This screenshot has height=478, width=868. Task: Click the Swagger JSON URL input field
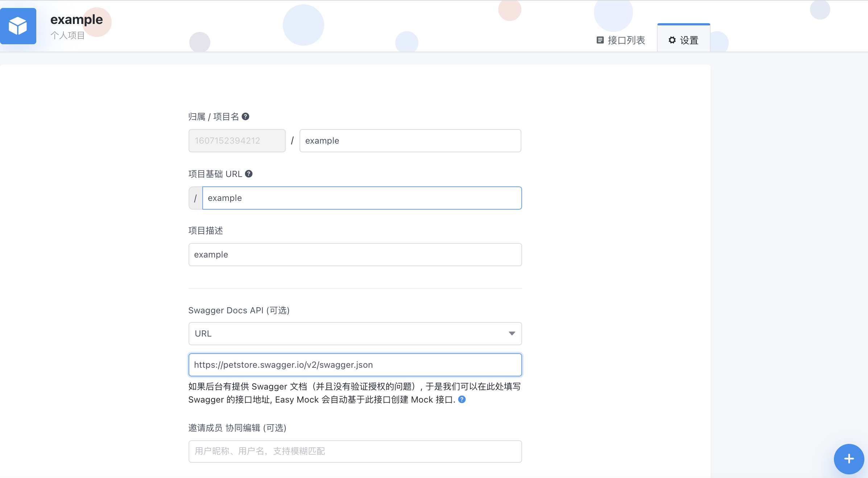(355, 365)
